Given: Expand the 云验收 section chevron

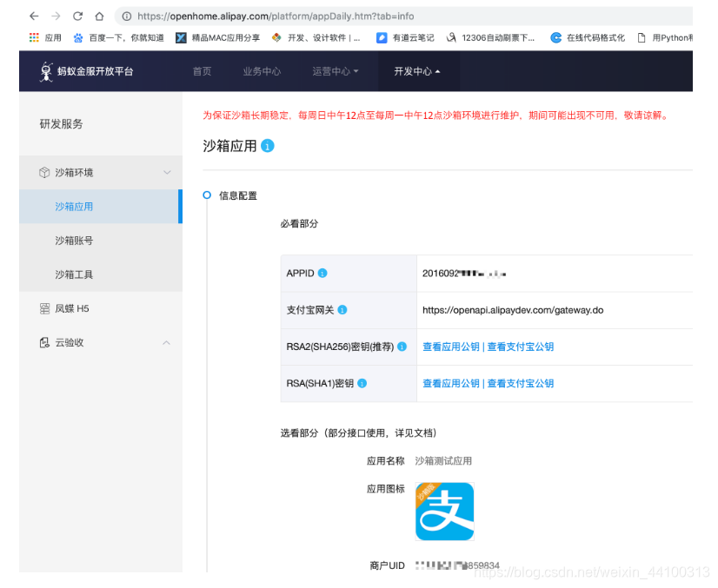Looking at the screenshot, I should (166, 343).
